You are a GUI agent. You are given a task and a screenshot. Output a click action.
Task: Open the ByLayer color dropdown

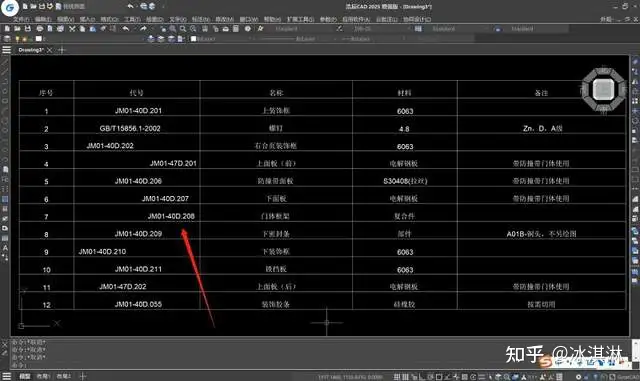pos(221,39)
